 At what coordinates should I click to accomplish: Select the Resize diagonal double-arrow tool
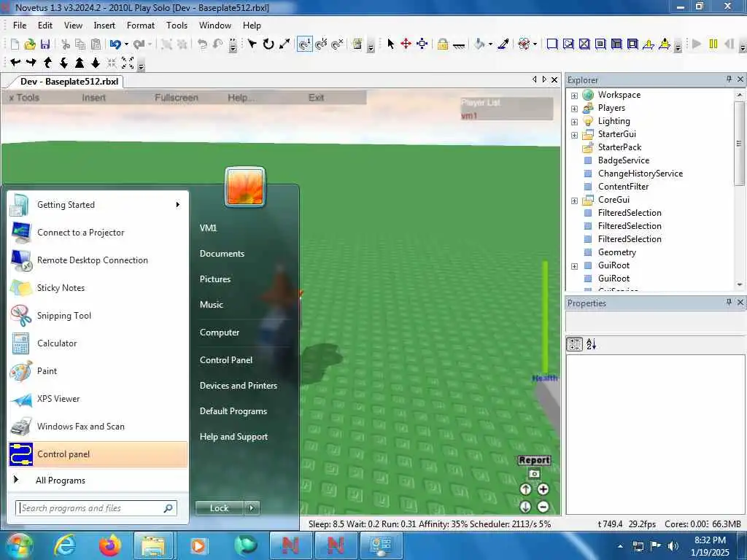pos(285,44)
